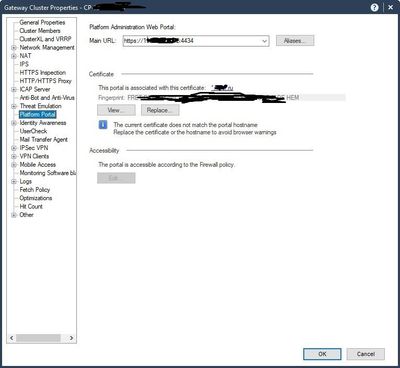
Task: Select Cluster Members in the tree
Action: coord(40,31)
